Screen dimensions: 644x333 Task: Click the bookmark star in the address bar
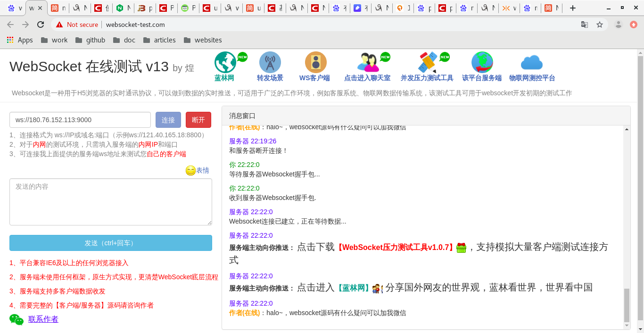(x=600, y=24)
